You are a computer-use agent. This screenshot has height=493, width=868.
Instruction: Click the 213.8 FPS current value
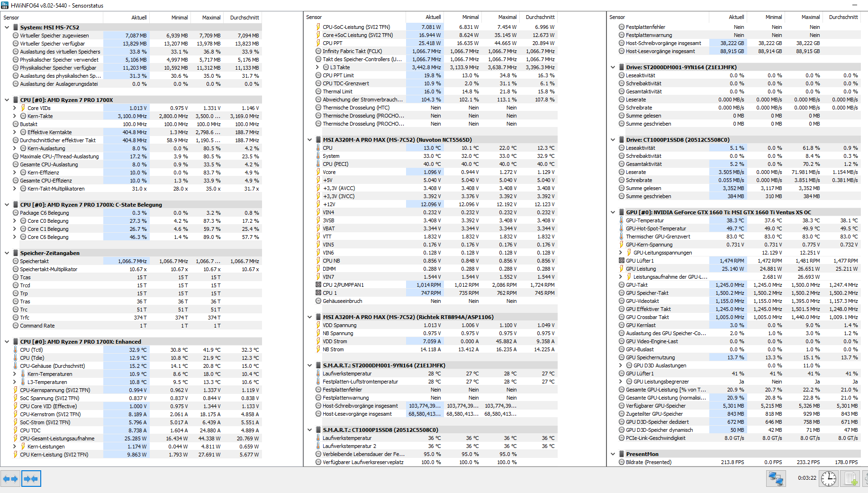[732, 462]
